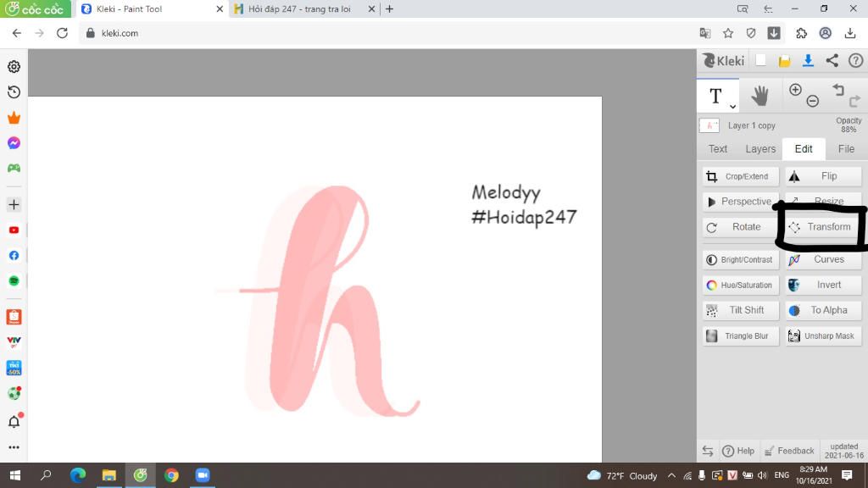This screenshot has width=868, height=488.
Task: Create new image with blank page icon
Action: [x=760, y=60]
